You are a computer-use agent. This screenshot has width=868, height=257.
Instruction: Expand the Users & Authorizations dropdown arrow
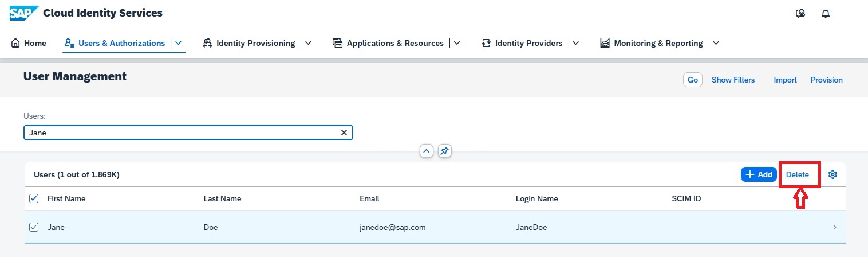pos(178,43)
